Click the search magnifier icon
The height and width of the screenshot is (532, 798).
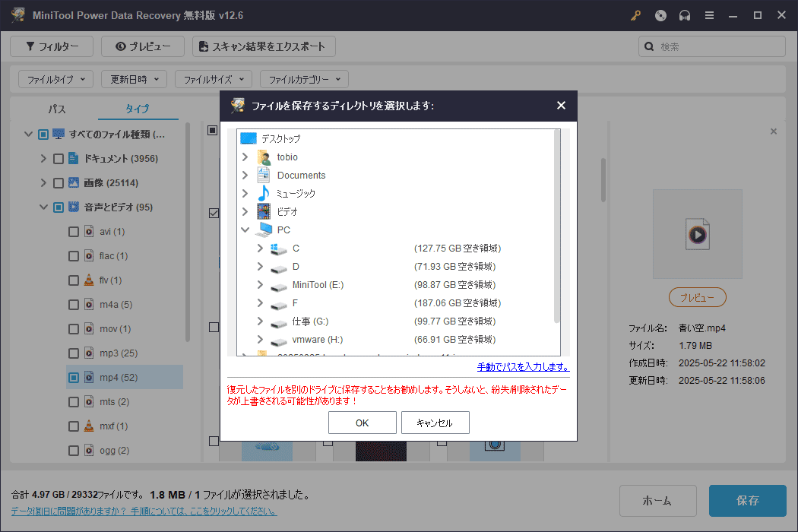coord(649,46)
